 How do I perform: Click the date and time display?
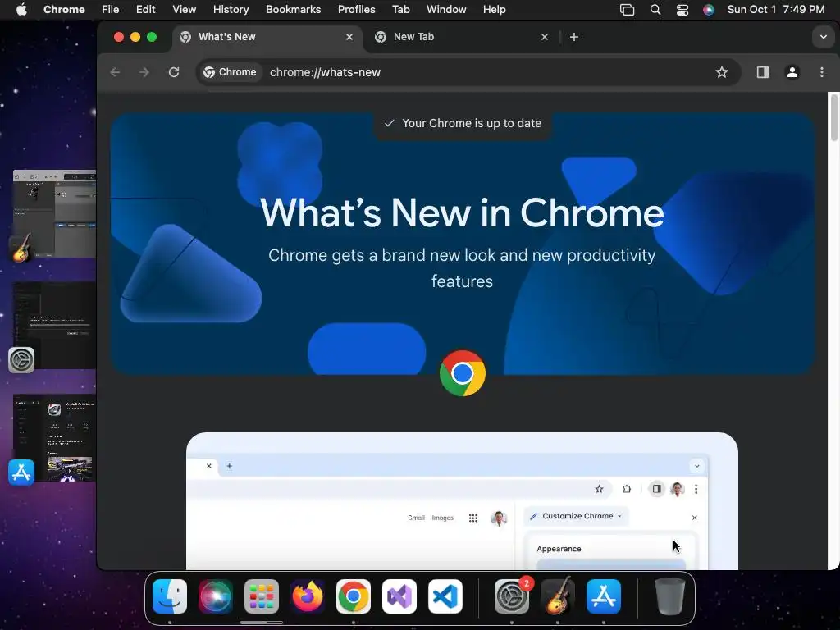click(776, 10)
